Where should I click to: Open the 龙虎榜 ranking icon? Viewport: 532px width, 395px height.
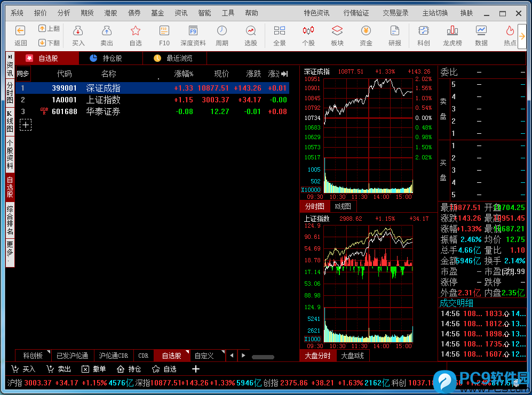click(x=452, y=31)
